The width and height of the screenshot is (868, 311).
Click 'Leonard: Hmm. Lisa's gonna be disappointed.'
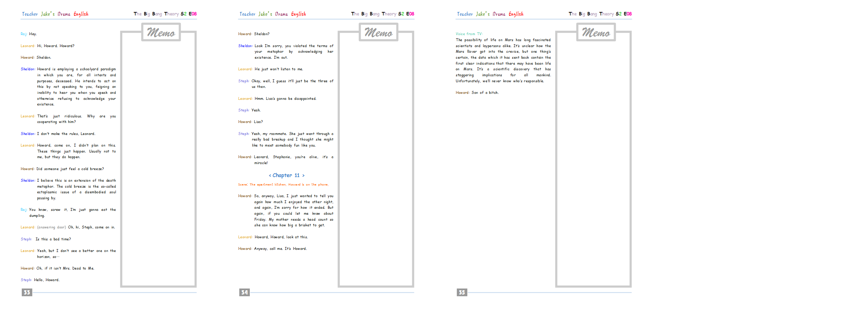[x=277, y=99]
